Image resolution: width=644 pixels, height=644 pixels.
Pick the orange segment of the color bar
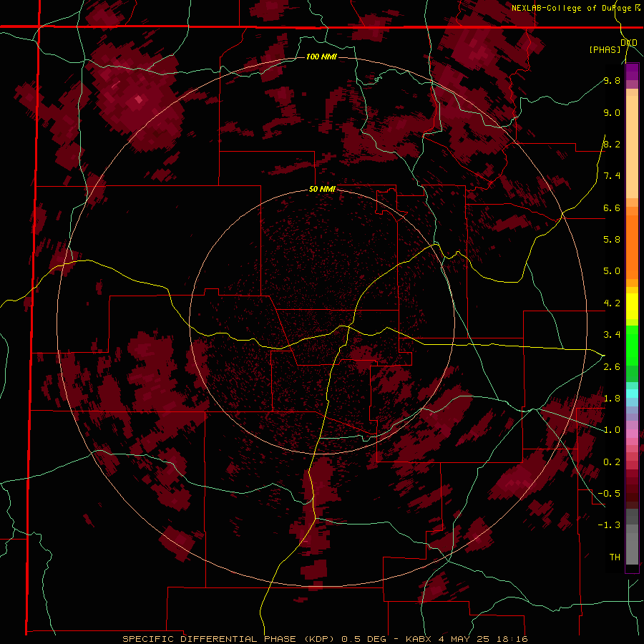(x=632, y=246)
